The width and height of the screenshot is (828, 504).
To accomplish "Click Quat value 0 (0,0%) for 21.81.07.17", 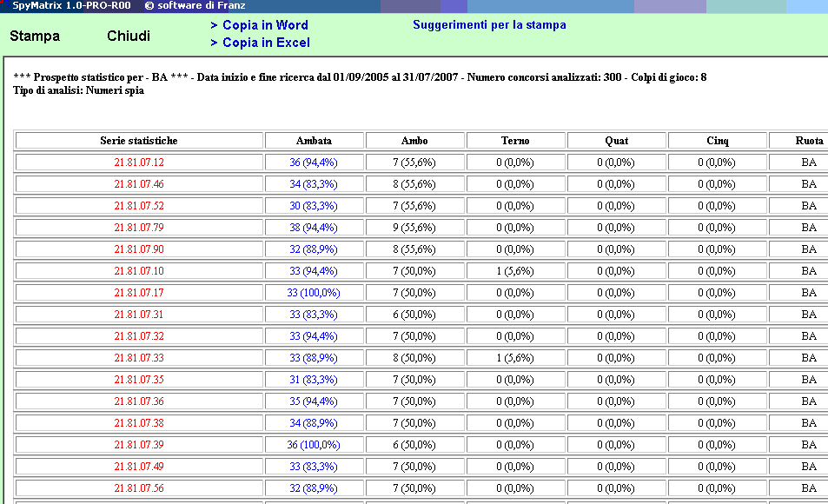I will [616, 292].
